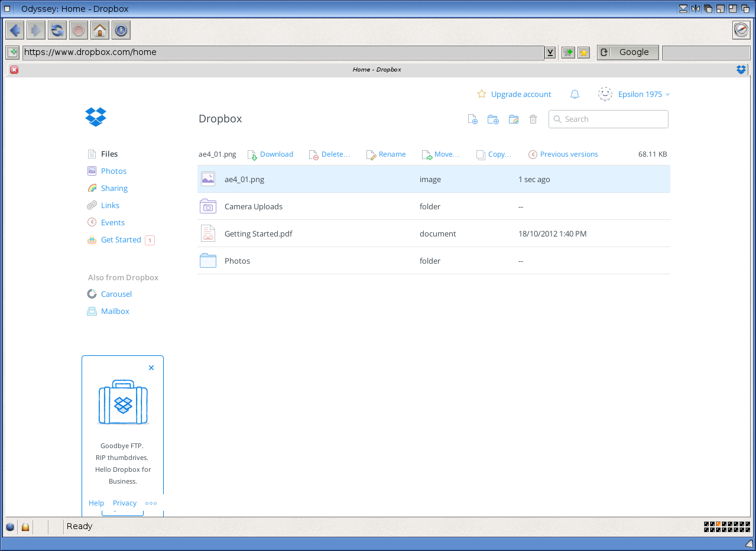The width and height of the screenshot is (756, 551).
Task: Add bookmark with the green plus star icon
Action: [568, 53]
